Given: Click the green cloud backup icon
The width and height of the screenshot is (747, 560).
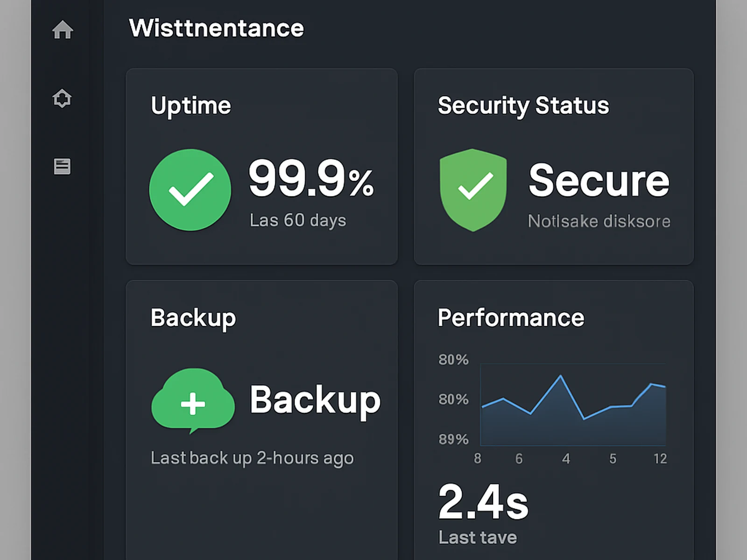Looking at the screenshot, I should click(x=193, y=400).
